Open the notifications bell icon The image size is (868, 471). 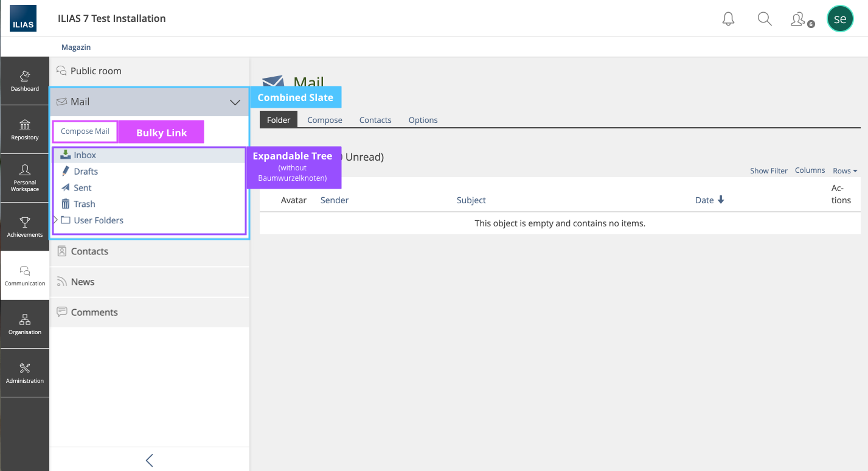(x=728, y=19)
